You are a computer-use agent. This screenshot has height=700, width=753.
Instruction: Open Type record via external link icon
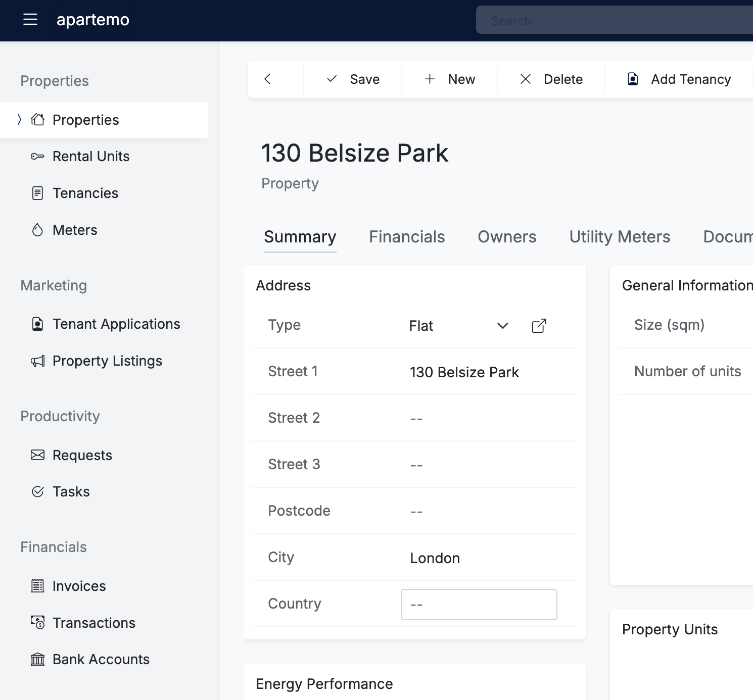pos(539,326)
